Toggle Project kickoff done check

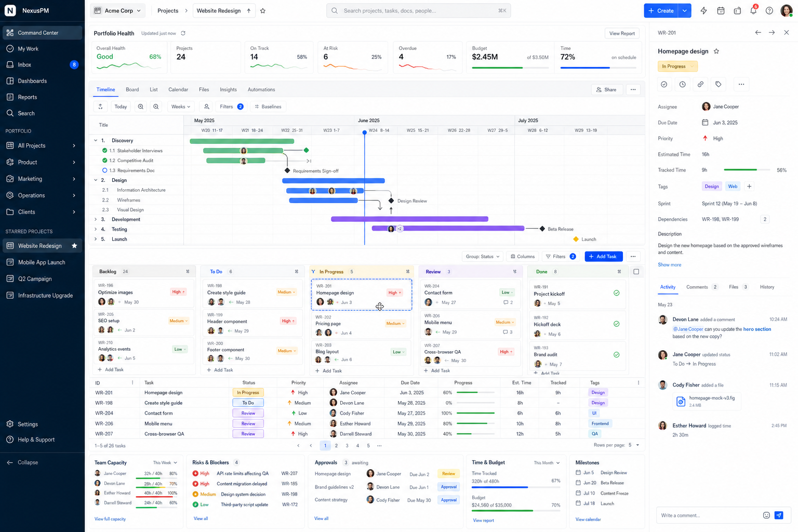click(x=616, y=293)
